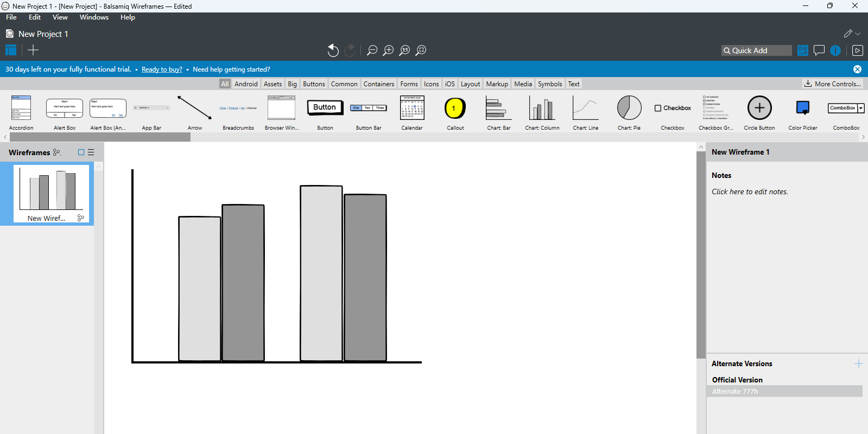
Task: Filter library by Android category
Action: coord(246,84)
